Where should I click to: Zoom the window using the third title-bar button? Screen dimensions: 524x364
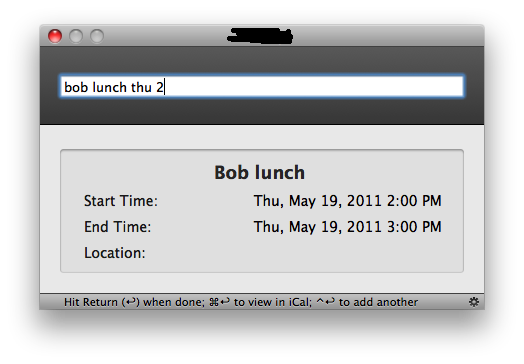click(97, 36)
